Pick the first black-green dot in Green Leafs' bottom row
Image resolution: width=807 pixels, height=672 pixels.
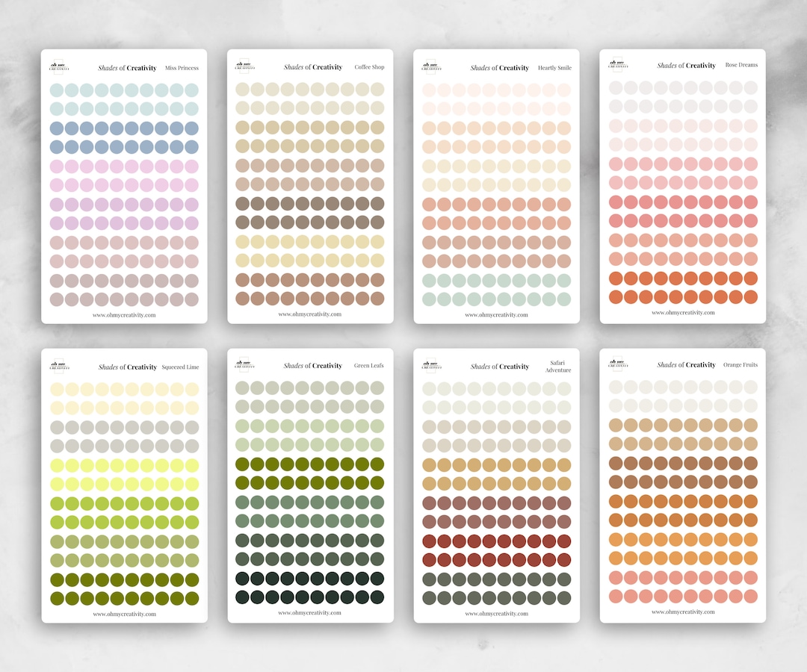tap(242, 597)
